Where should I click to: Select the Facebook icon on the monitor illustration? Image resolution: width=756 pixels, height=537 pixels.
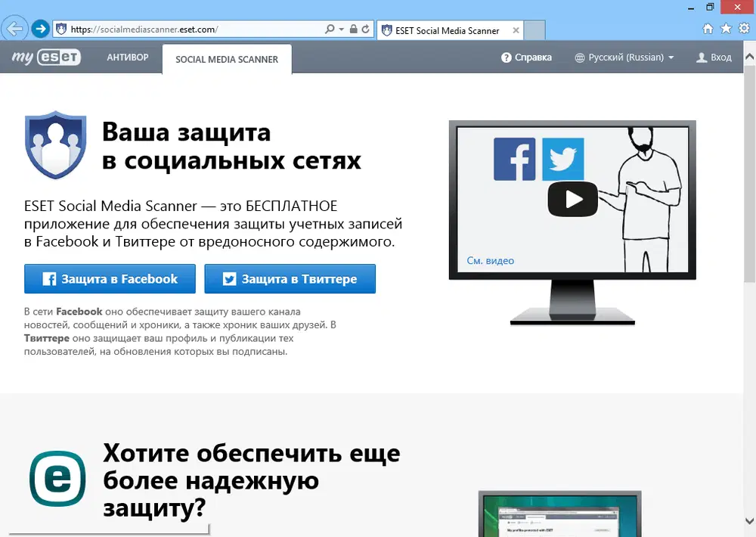point(515,159)
